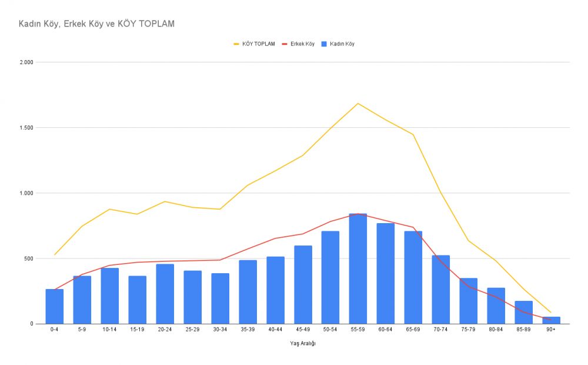The image size is (588, 365).
Task: Click the yellow line point at 65-69
Action: coord(413,134)
